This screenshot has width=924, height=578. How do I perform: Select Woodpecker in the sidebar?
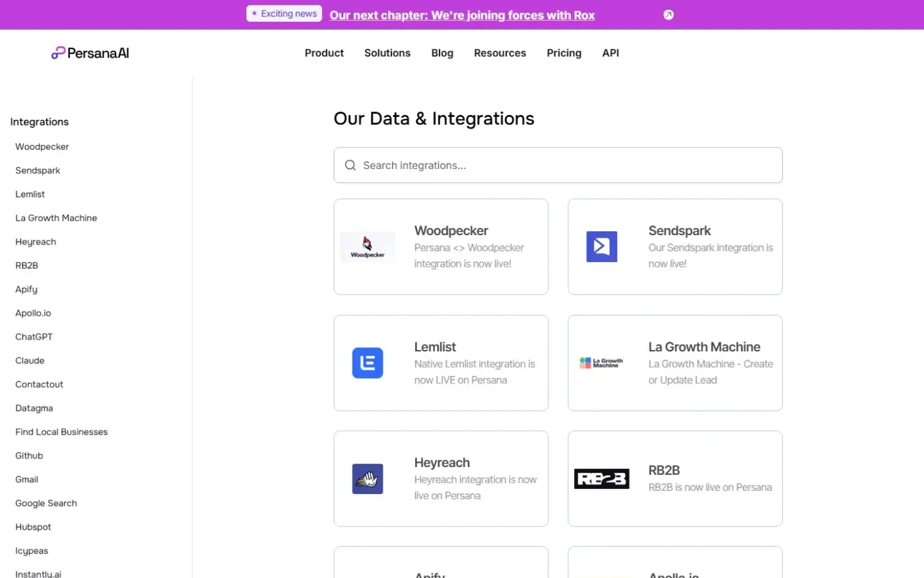point(42,147)
